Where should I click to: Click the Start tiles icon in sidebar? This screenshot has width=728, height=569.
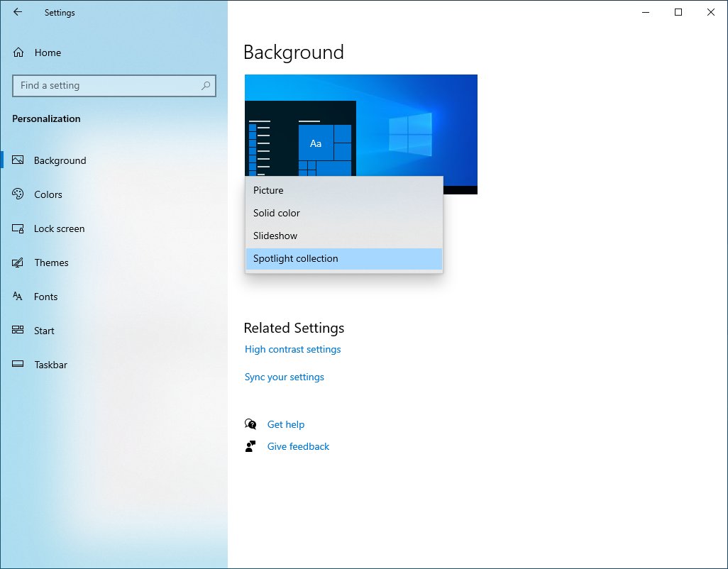tap(18, 331)
